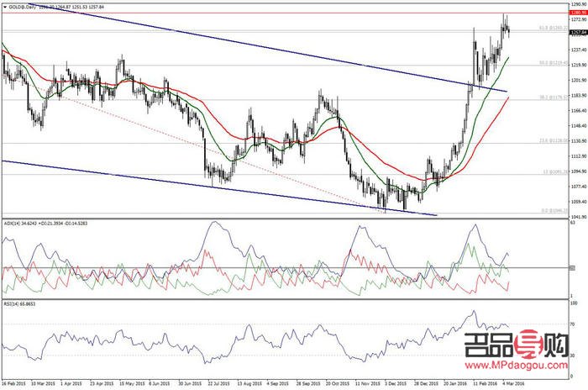Click the 63 value on ADX scale
This screenshot has height=390, width=588.
574,221
